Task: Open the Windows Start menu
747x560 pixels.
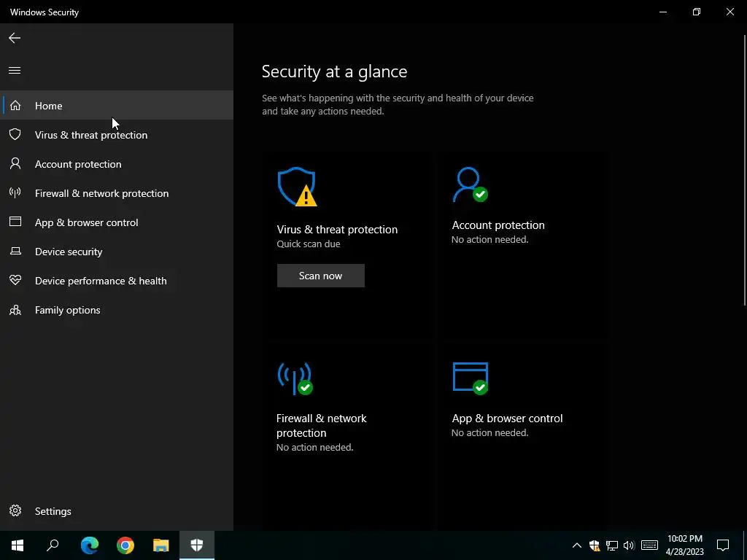Action: [x=18, y=545]
